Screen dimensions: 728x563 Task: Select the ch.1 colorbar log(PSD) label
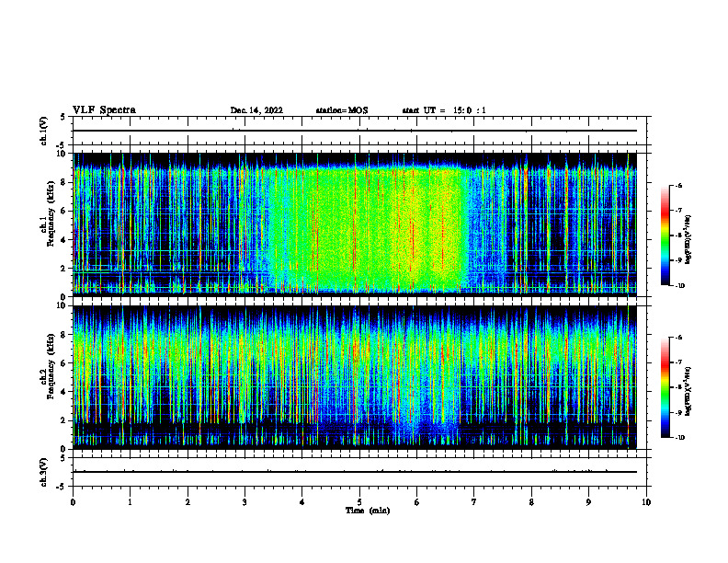(688, 240)
